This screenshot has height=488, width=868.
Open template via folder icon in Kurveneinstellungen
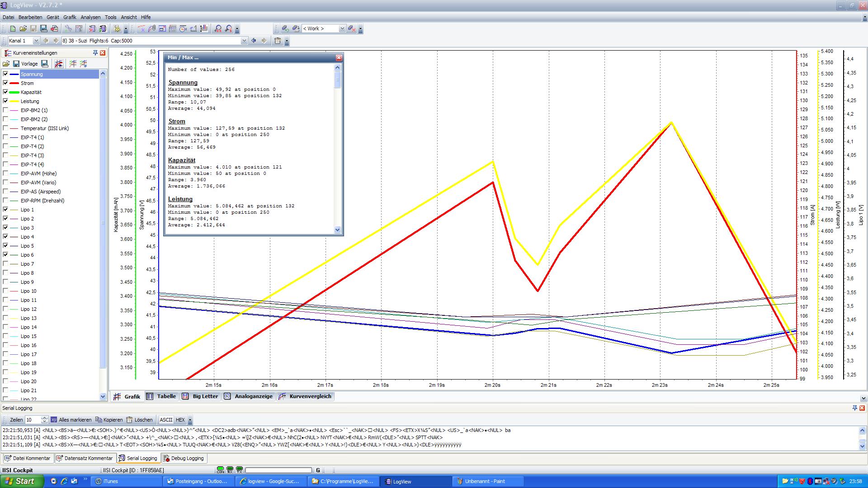click(6, 64)
